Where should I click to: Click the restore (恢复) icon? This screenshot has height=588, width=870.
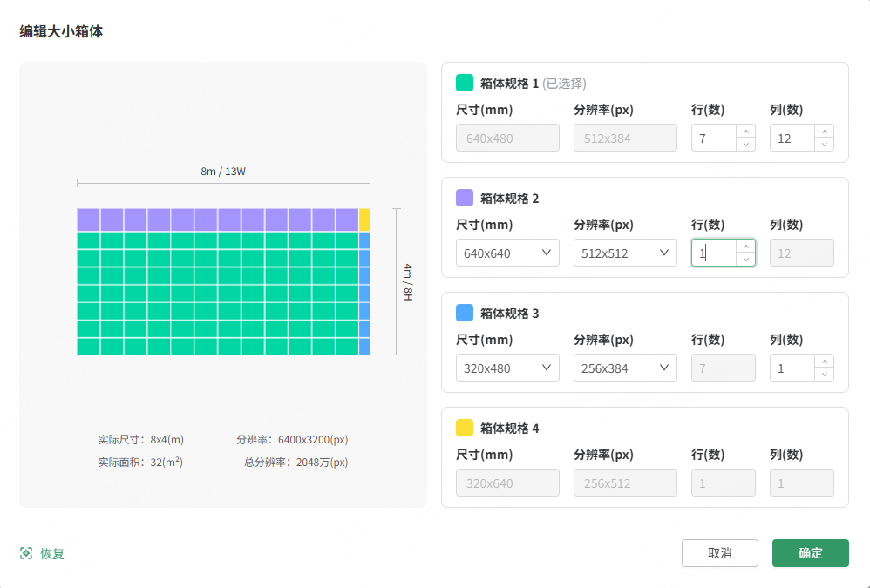26,553
